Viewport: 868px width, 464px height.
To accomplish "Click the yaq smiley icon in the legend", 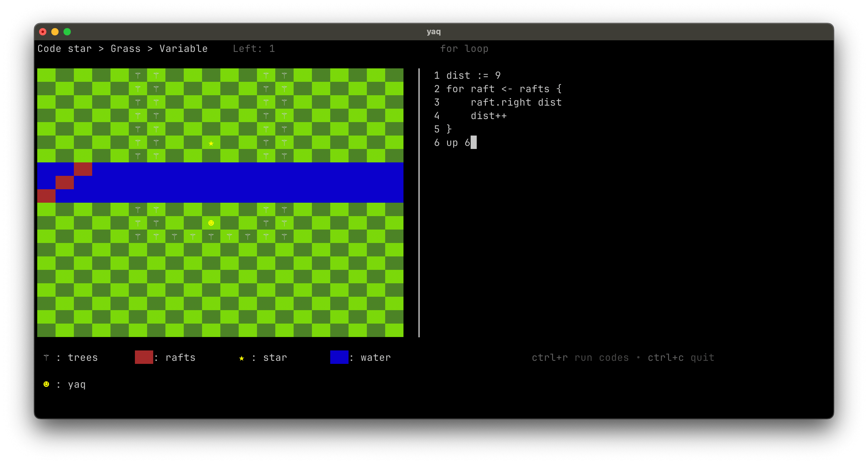I will click(46, 384).
